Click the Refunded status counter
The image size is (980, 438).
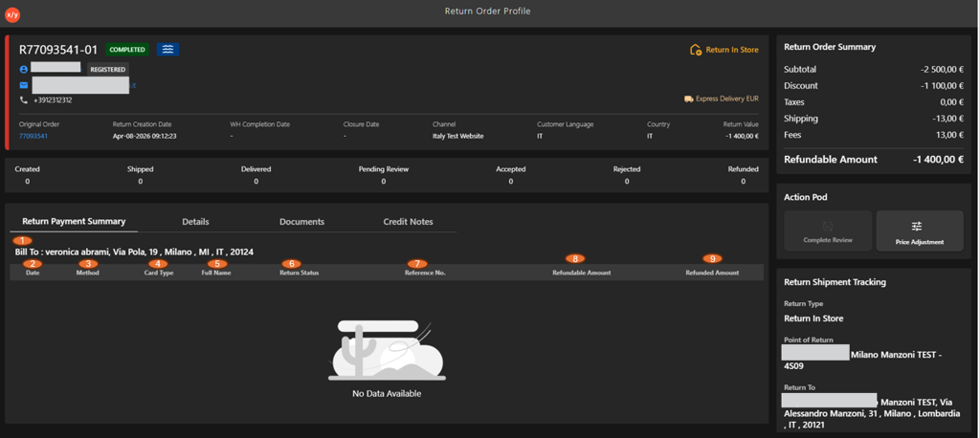[x=743, y=175]
